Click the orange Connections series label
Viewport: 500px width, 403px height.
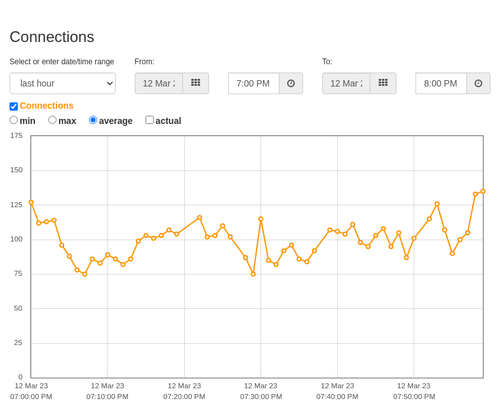tap(46, 106)
